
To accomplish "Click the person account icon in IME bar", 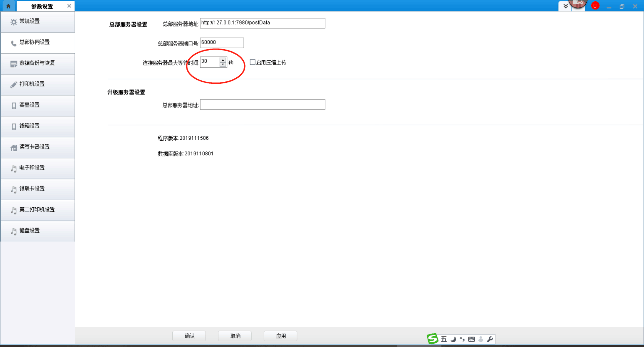I will click(481, 339).
